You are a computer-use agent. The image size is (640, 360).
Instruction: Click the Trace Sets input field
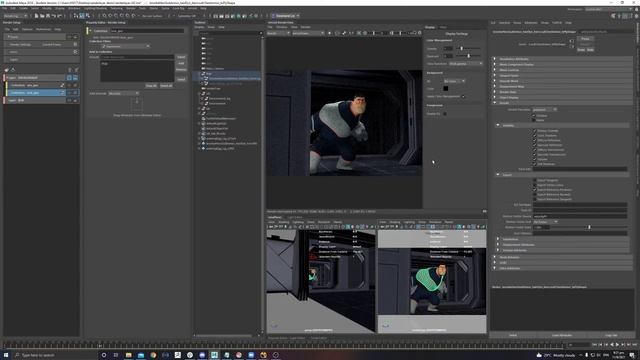click(x=580, y=169)
